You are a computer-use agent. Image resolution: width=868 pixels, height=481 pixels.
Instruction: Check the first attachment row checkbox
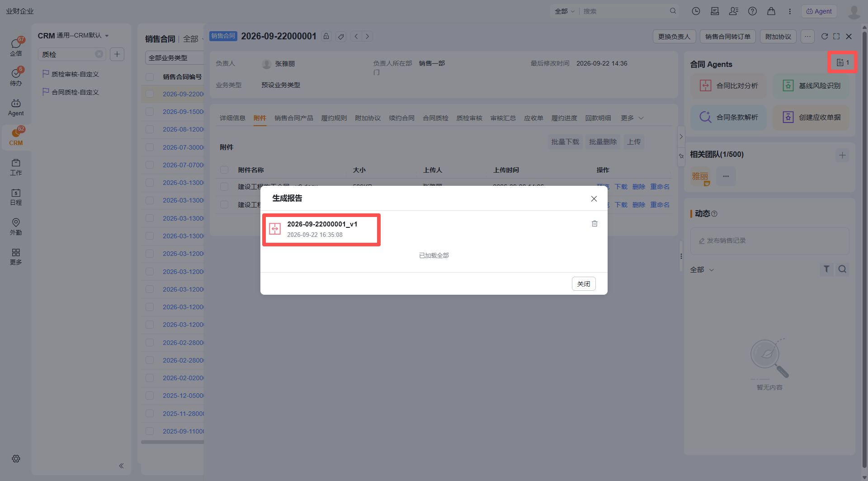(x=224, y=186)
